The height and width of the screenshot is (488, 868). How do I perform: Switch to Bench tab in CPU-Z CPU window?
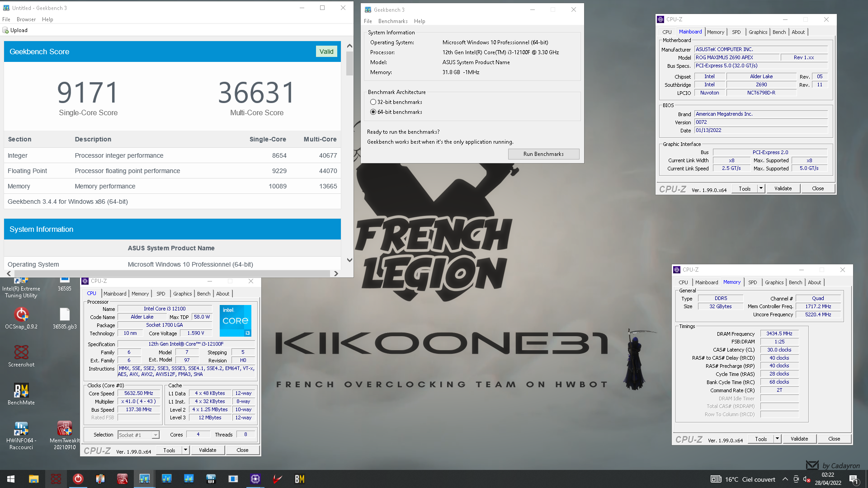point(204,294)
